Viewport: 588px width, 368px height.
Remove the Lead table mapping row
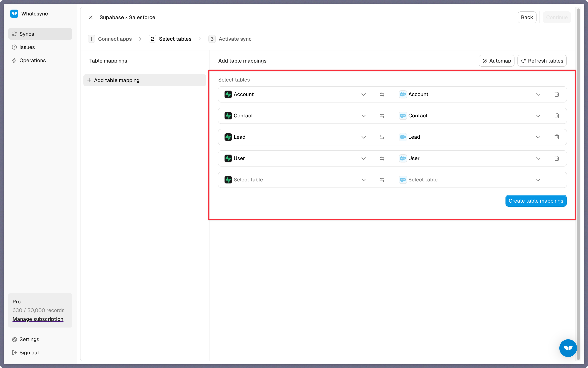(557, 137)
